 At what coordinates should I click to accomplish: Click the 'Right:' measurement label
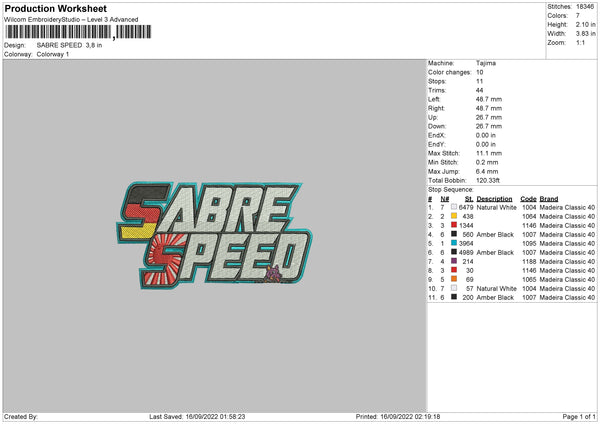pyautogui.click(x=436, y=108)
